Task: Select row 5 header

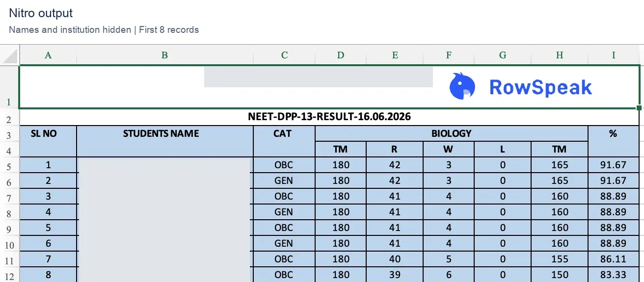Action: [9, 165]
